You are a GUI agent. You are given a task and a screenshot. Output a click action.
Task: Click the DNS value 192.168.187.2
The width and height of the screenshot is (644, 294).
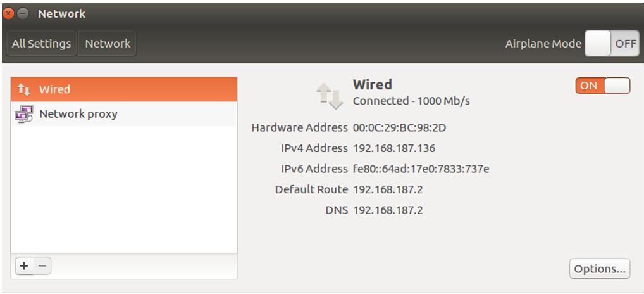tap(387, 210)
